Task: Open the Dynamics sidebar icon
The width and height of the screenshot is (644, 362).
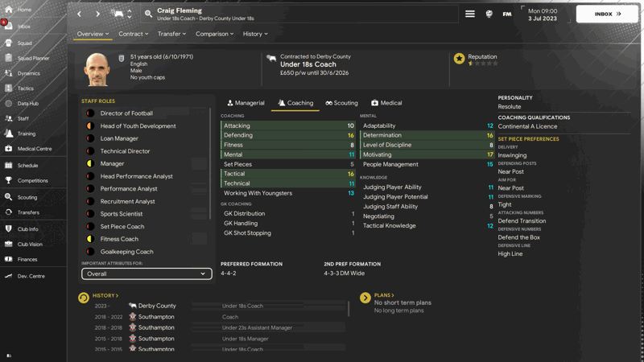Action: (9, 73)
